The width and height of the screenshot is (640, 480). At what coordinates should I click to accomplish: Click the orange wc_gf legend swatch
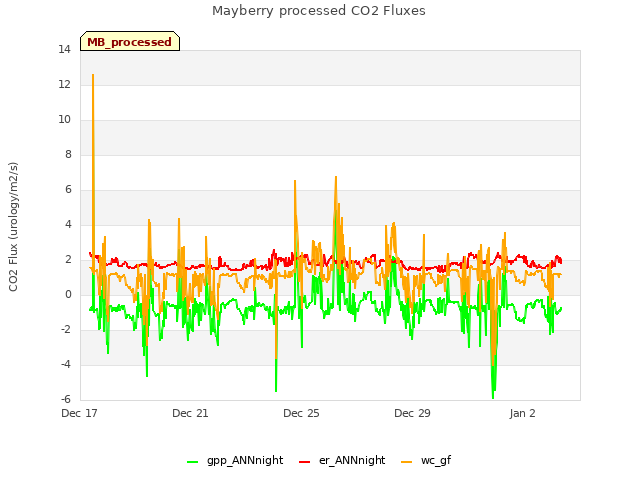pos(407,462)
